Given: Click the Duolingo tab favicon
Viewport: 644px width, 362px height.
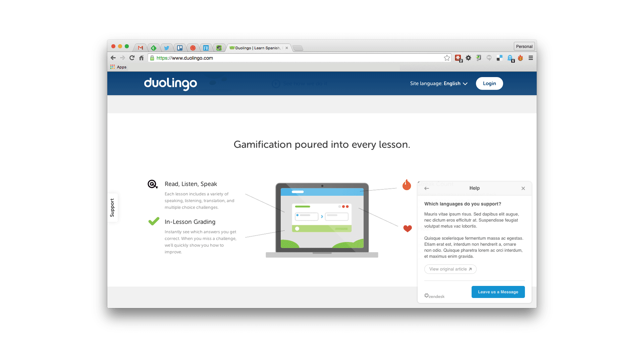Looking at the screenshot, I should point(233,48).
